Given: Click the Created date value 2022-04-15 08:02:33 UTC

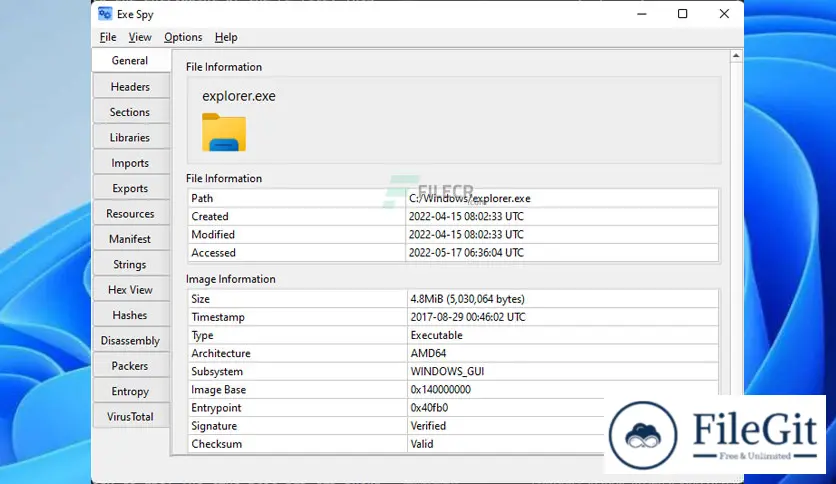Looking at the screenshot, I should 466,216.
